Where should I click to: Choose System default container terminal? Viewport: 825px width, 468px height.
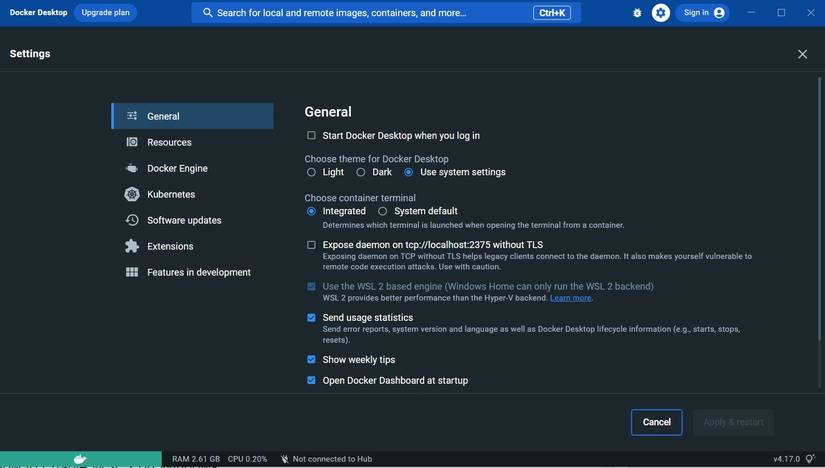pos(382,211)
